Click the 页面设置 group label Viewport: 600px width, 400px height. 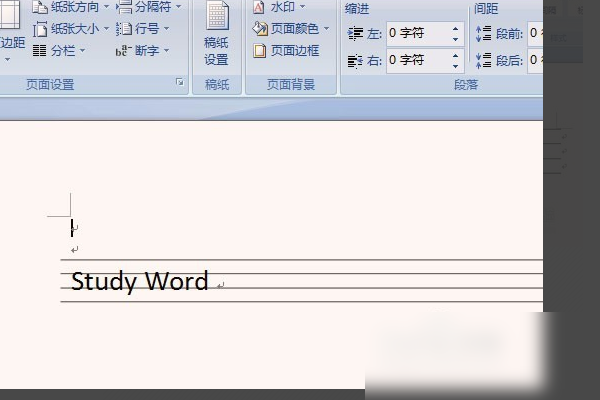click(50, 85)
